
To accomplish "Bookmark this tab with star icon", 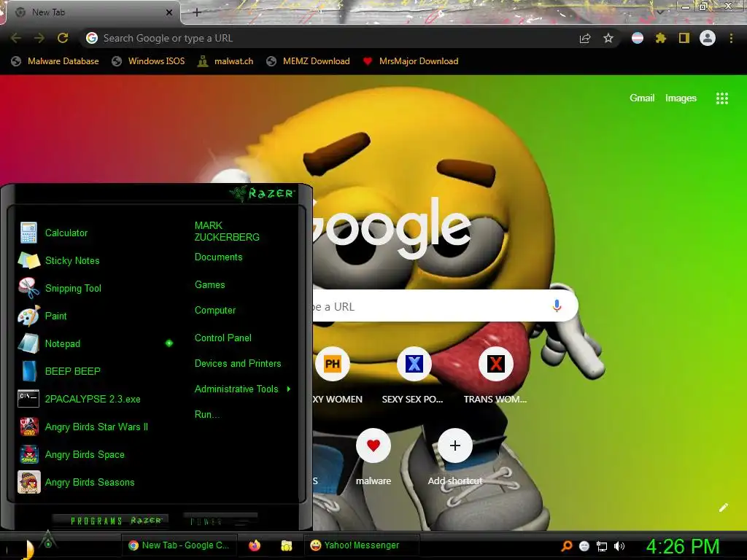I will [x=608, y=38].
